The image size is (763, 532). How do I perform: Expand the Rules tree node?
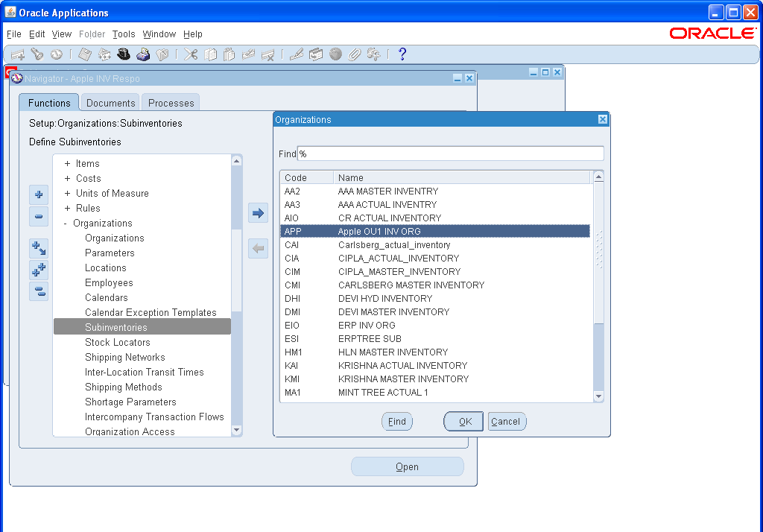pos(67,209)
